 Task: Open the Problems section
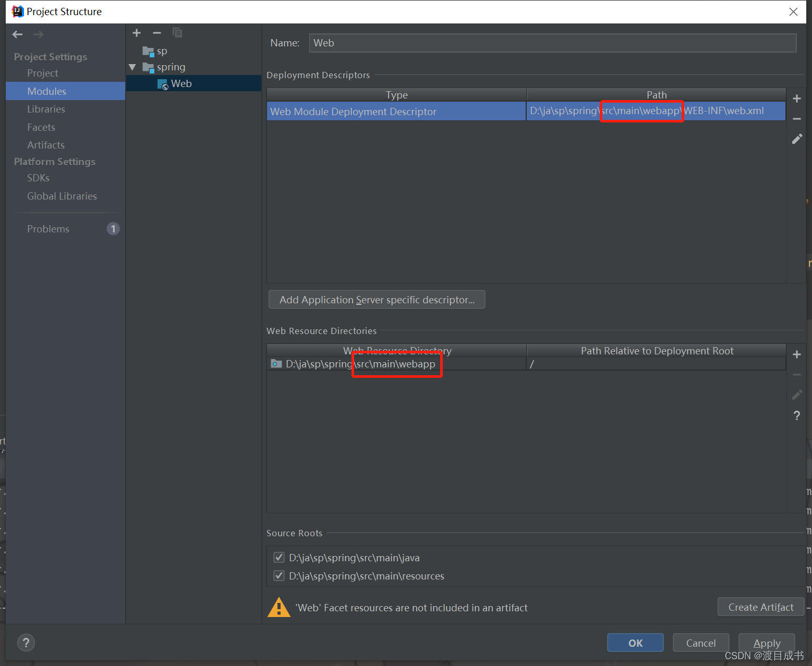click(65, 229)
